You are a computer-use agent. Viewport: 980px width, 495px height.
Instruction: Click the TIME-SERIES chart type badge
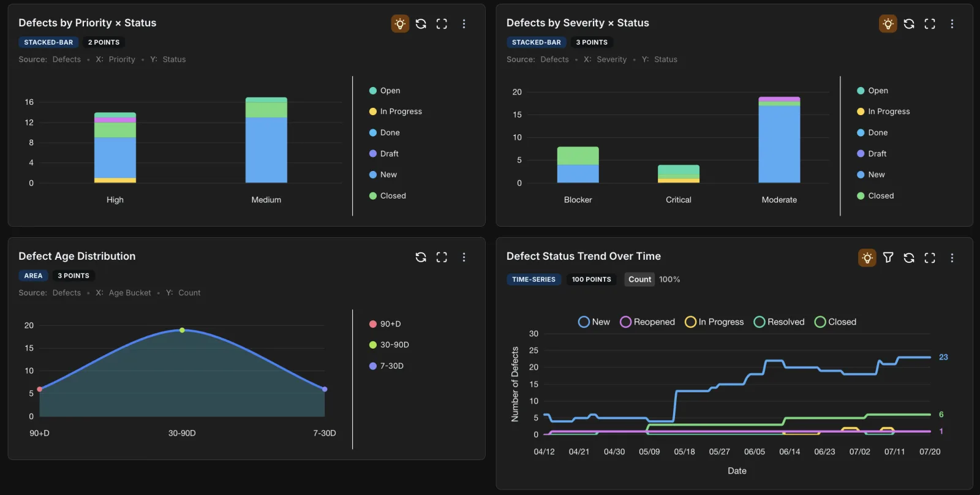(533, 279)
